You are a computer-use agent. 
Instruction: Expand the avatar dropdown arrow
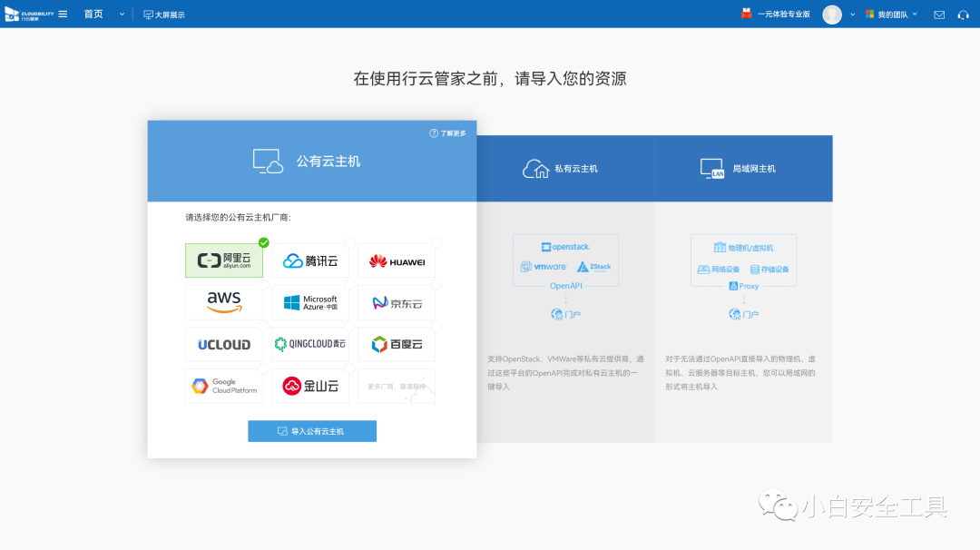coord(852,15)
